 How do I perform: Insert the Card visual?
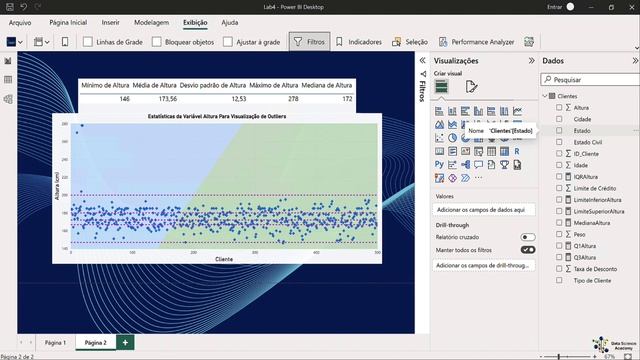coord(439,151)
